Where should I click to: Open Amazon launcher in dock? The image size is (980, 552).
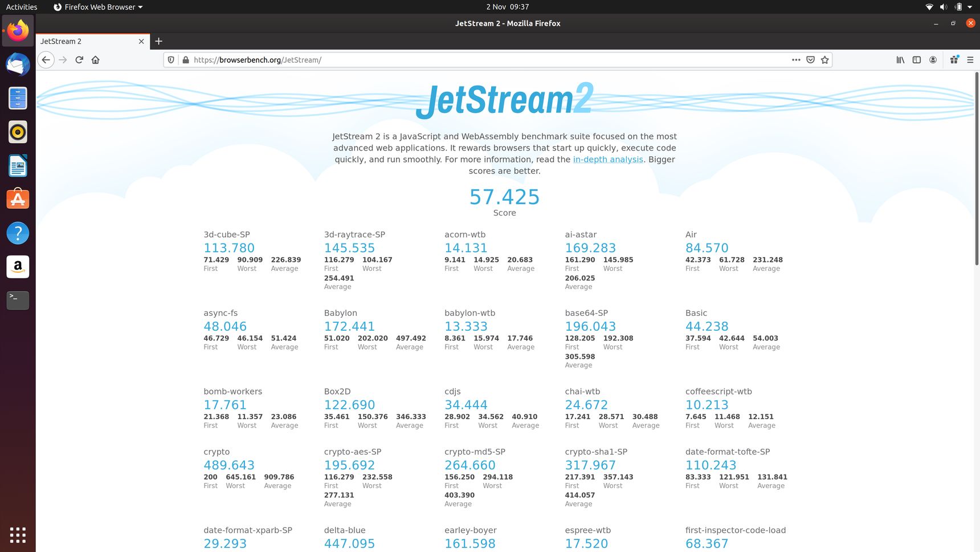click(18, 266)
